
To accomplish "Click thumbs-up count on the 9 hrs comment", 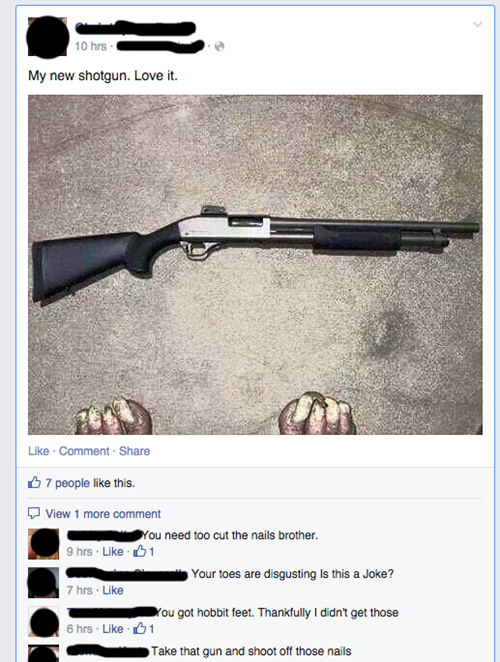I will pyautogui.click(x=144, y=551).
